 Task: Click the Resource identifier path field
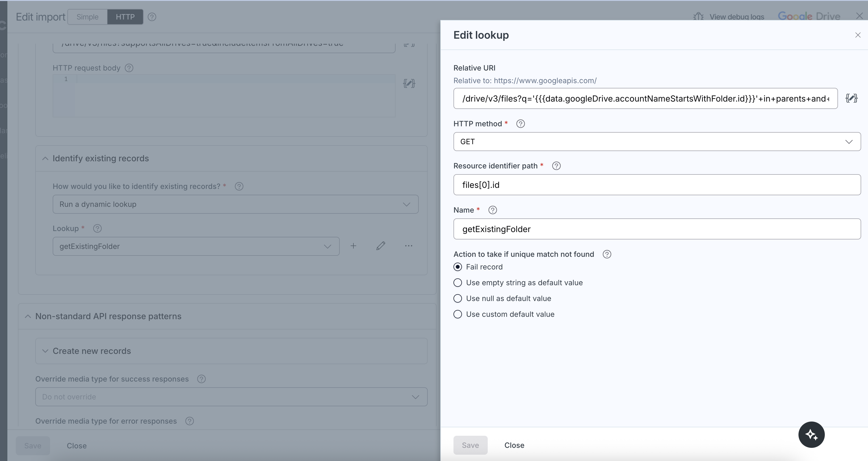coord(657,185)
